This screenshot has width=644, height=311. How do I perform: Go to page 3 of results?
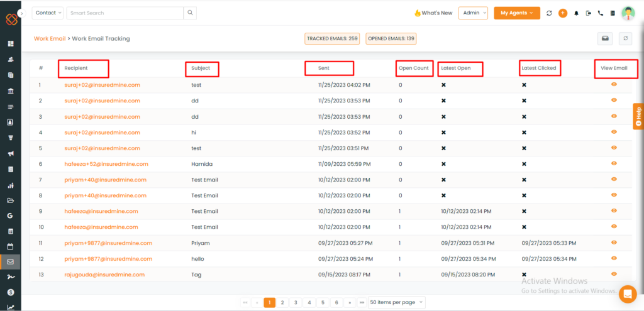[296, 302]
